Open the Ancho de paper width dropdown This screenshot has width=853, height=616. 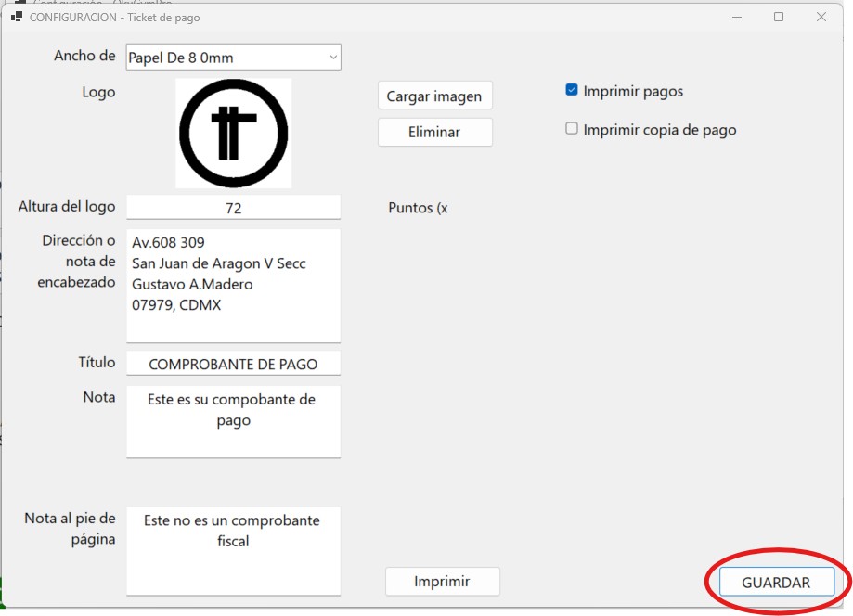click(234, 58)
